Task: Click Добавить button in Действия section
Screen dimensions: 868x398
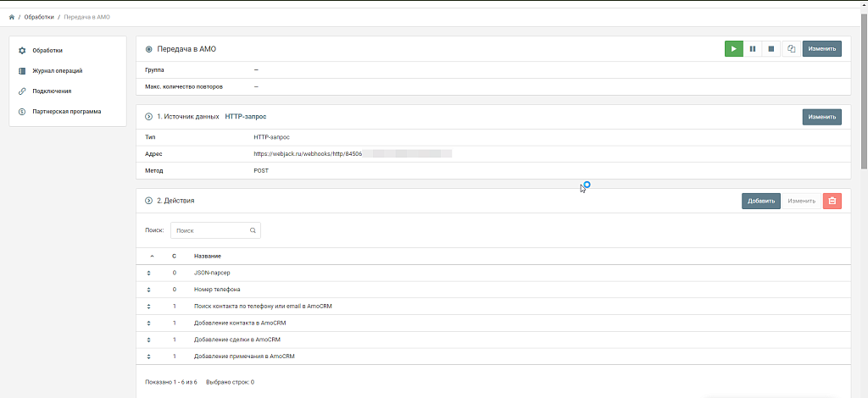Action: pyautogui.click(x=760, y=201)
